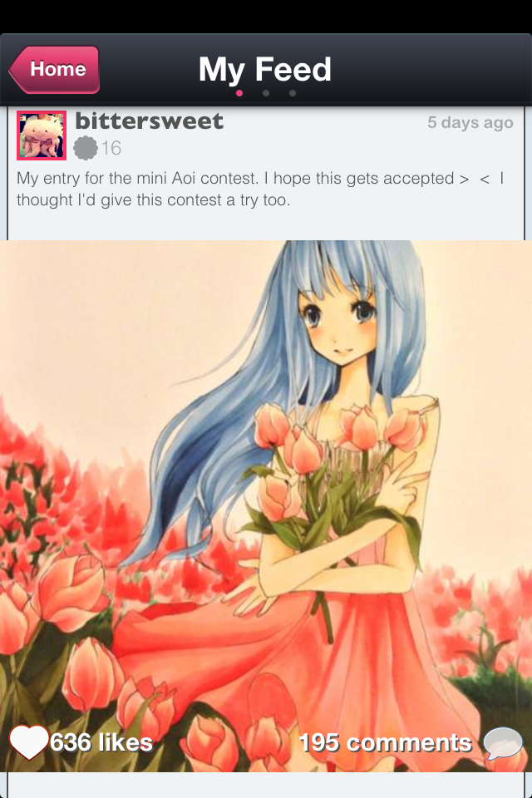Open bittersweet's profile avatar picture

tap(42, 135)
